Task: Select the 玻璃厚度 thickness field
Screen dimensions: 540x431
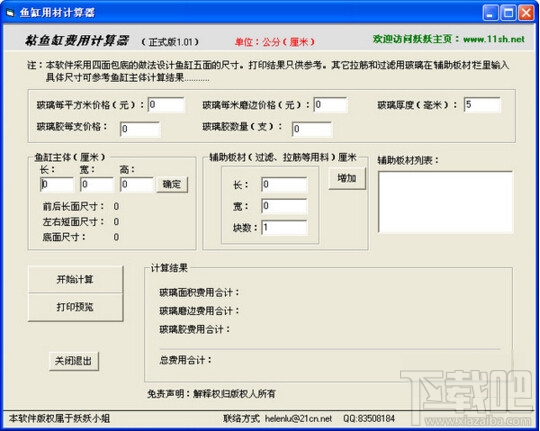Action: (482, 105)
